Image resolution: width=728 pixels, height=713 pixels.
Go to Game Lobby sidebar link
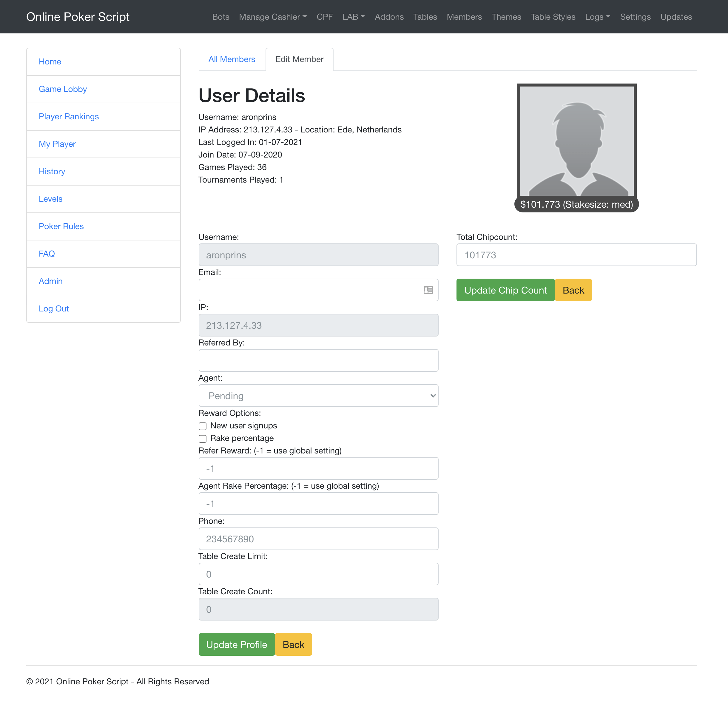point(63,89)
